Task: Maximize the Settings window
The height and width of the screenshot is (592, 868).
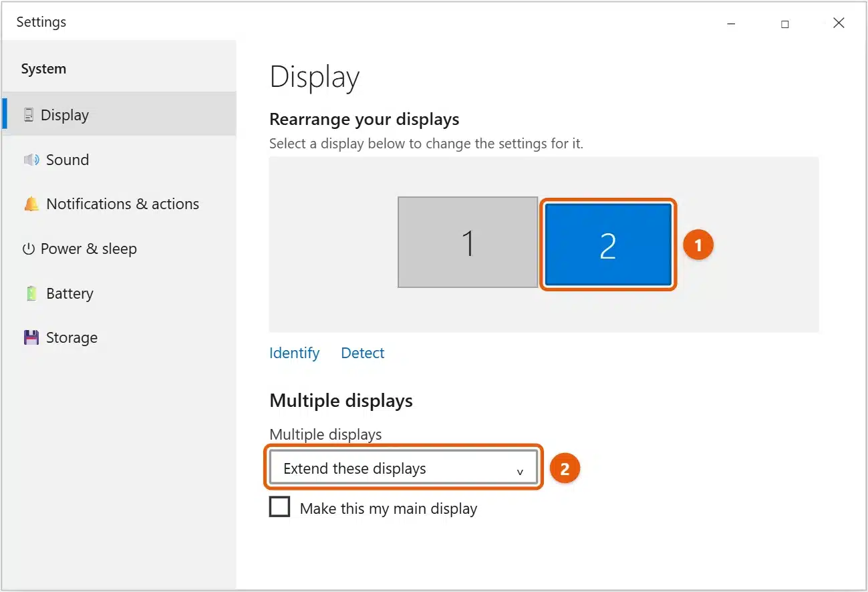Action: [x=785, y=23]
